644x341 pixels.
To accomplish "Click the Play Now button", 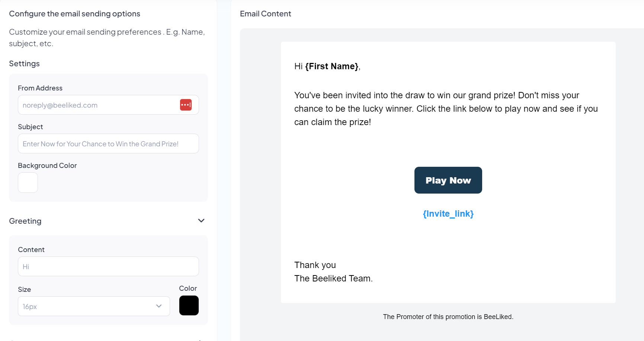I will 448,180.
